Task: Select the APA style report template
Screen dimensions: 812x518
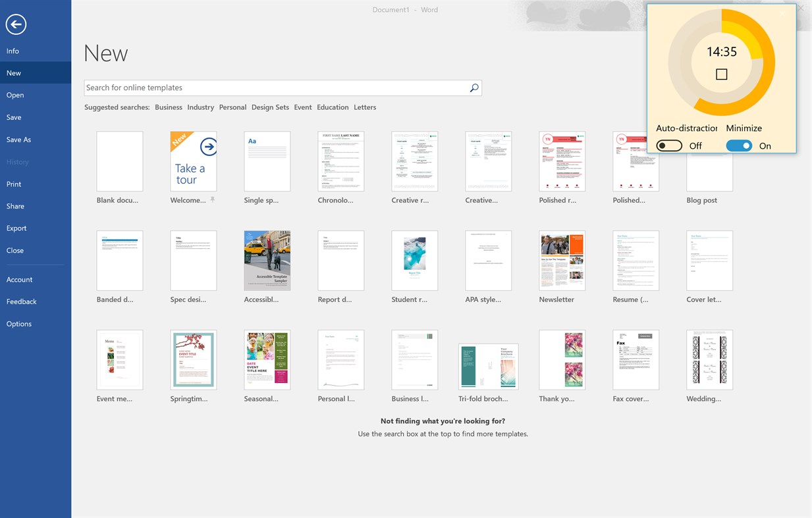Action: (488, 260)
